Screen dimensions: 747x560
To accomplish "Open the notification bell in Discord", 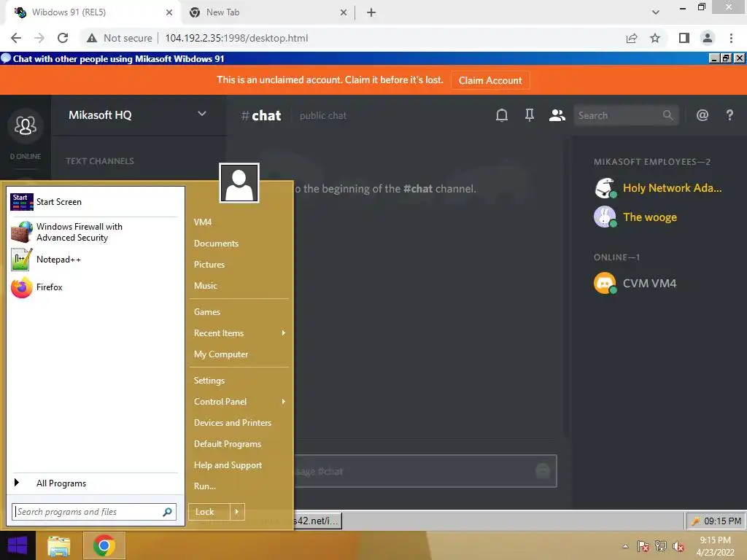I will (x=502, y=115).
